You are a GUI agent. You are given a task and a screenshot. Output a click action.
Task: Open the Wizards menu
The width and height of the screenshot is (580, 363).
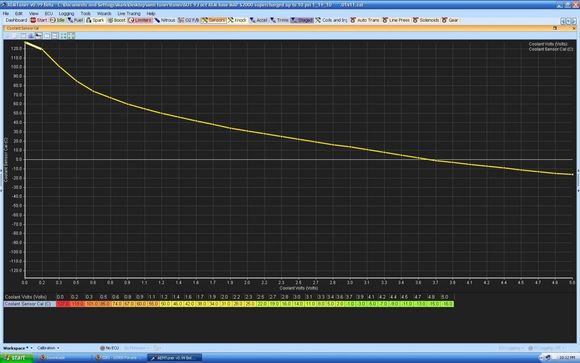tap(104, 13)
